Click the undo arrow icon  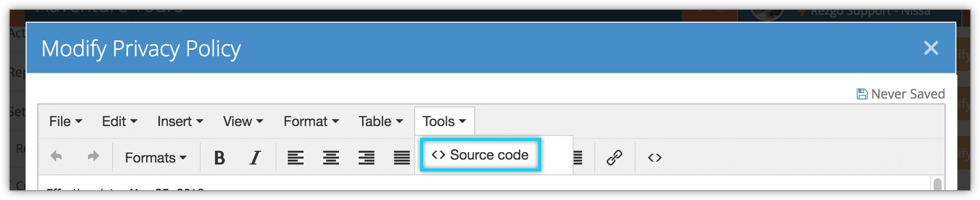click(x=57, y=157)
